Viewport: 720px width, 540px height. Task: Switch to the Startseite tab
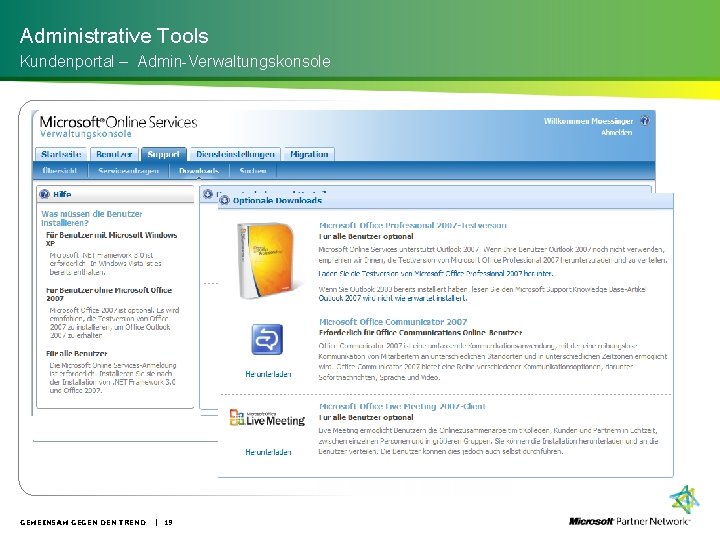point(61,154)
